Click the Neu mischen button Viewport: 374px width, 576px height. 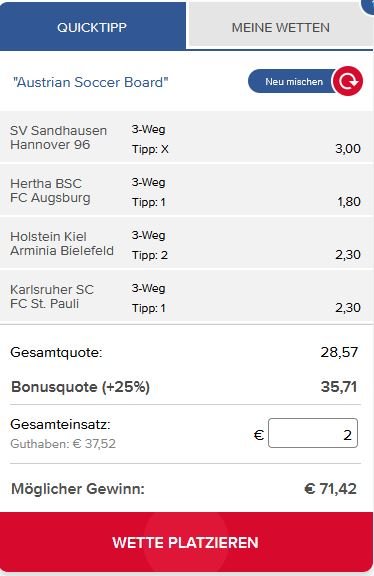[292, 81]
